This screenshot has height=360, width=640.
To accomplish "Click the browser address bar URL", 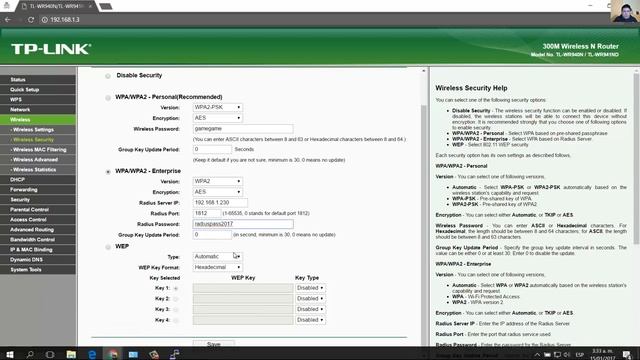I will coord(64,20).
